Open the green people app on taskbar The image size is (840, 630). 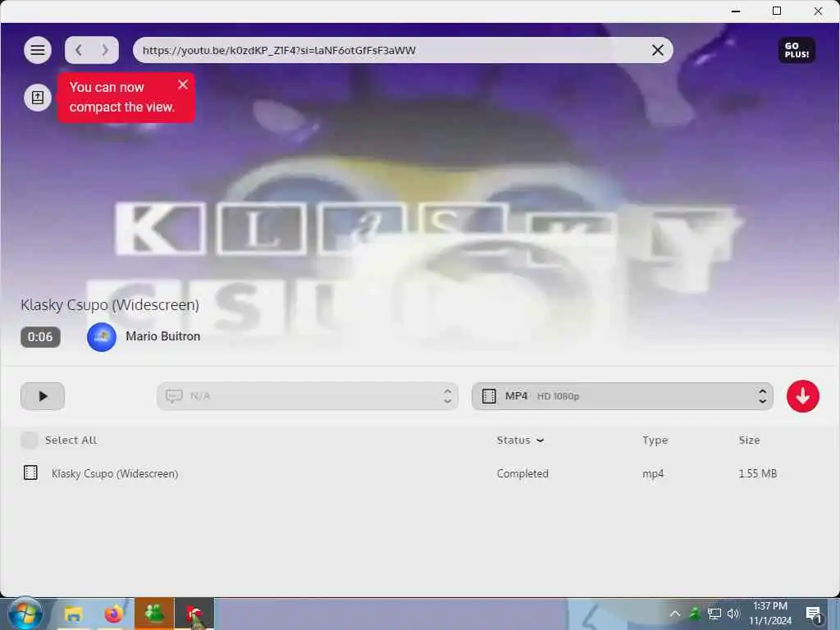coord(153,614)
